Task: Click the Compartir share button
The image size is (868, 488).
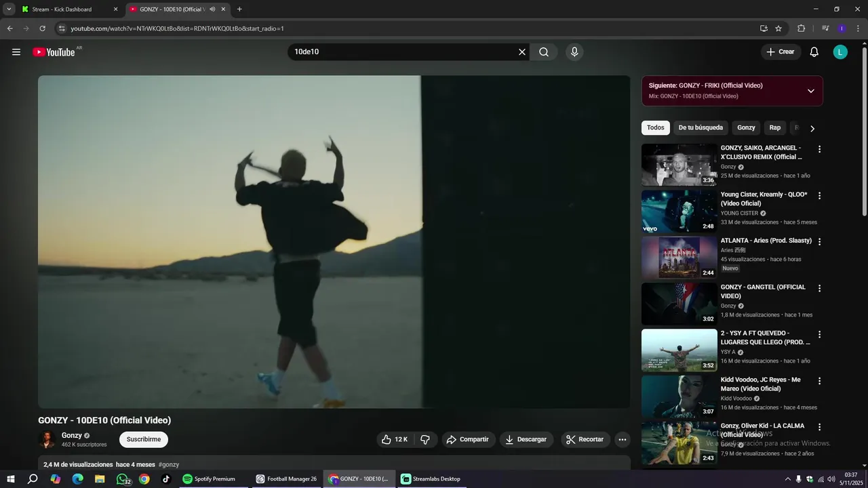Action: click(469, 439)
